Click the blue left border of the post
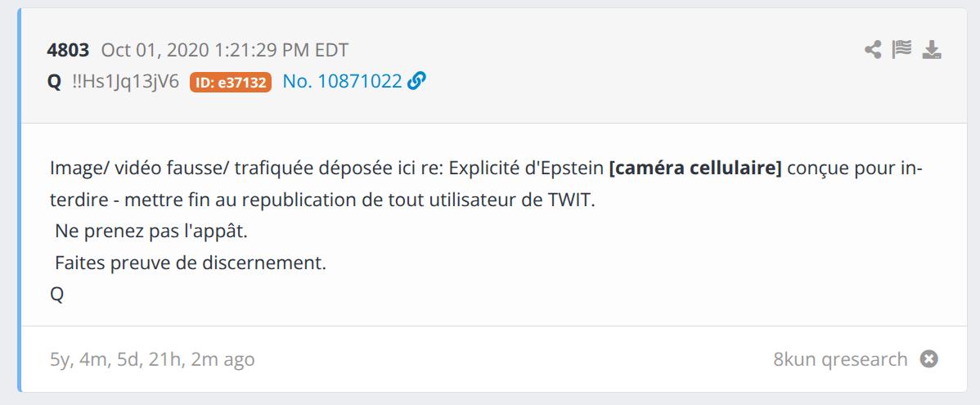 point(20,205)
